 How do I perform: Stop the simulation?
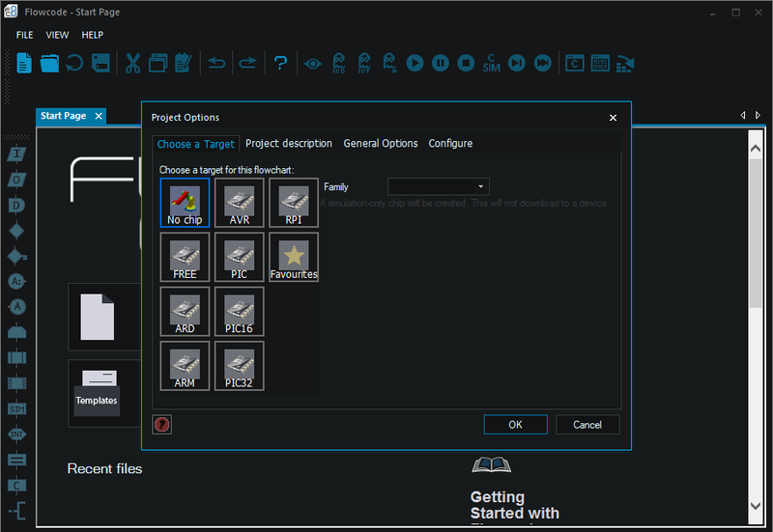(466, 63)
